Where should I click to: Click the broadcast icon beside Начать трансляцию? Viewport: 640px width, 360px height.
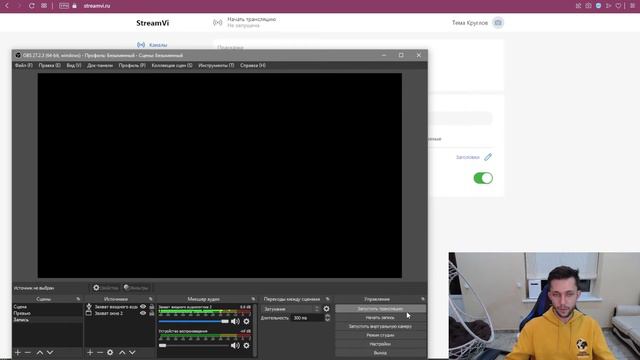(x=218, y=22)
